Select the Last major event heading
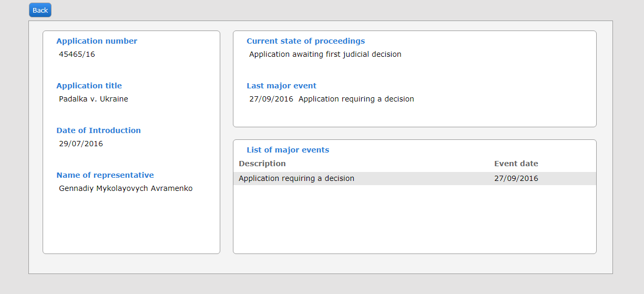Screen dimensions: 644x294 coord(281,86)
